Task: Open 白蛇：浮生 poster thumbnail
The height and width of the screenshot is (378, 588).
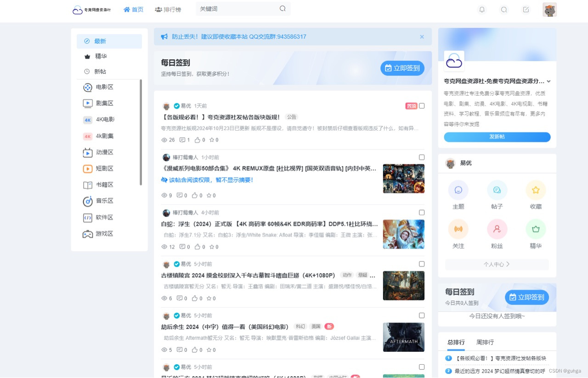Action: [x=404, y=234]
